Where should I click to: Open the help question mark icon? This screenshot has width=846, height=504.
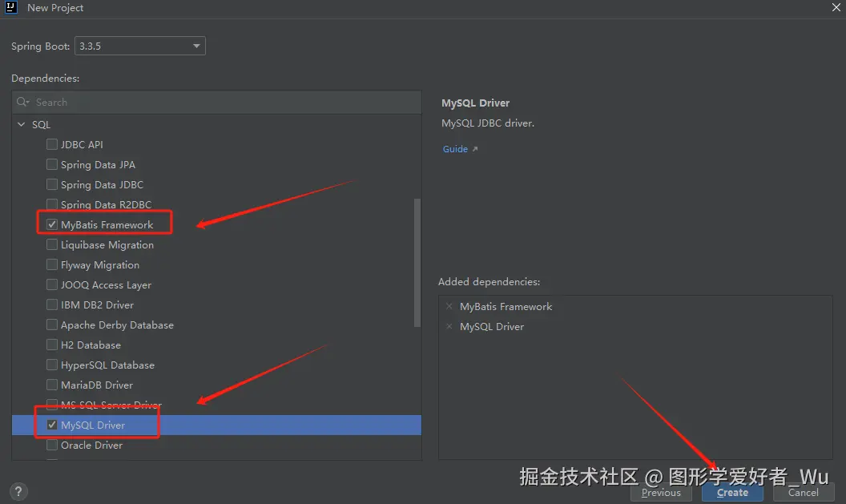click(18, 492)
